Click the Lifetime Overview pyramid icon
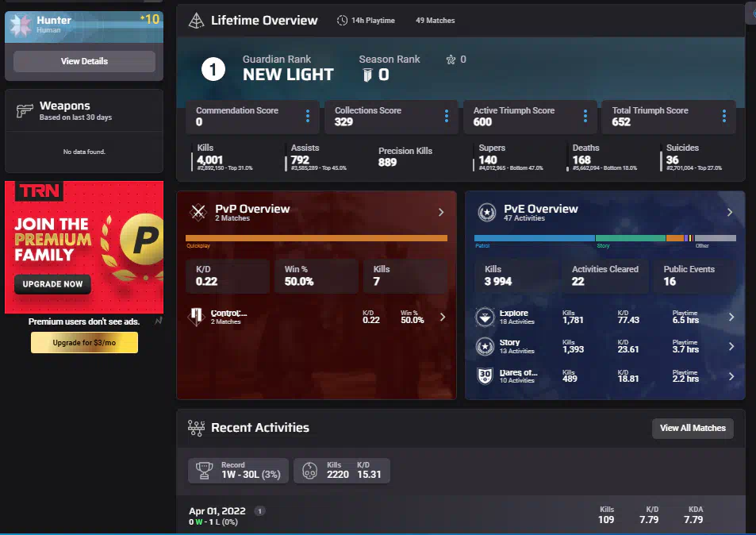 [x=195, y=21]
